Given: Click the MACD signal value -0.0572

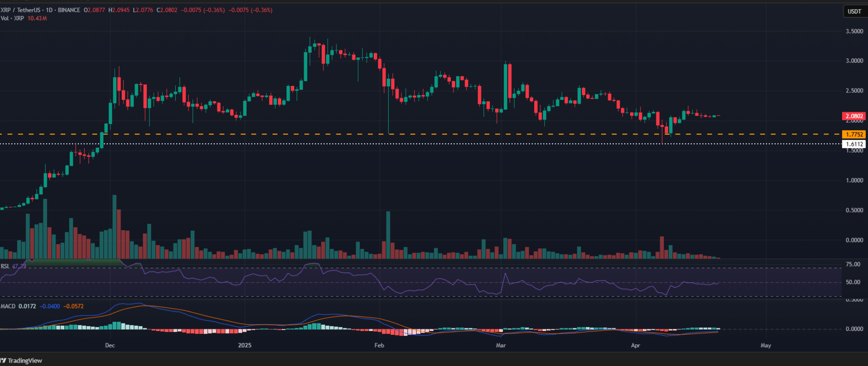Looking at the screenshot, I should 74,306.
